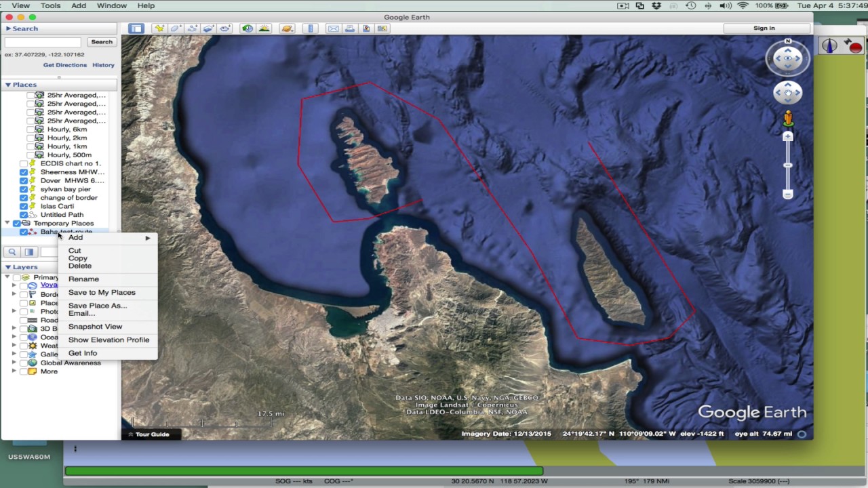Click the Wi-Fi icon in menu bar
868x488 pixels.
(743, 5)
